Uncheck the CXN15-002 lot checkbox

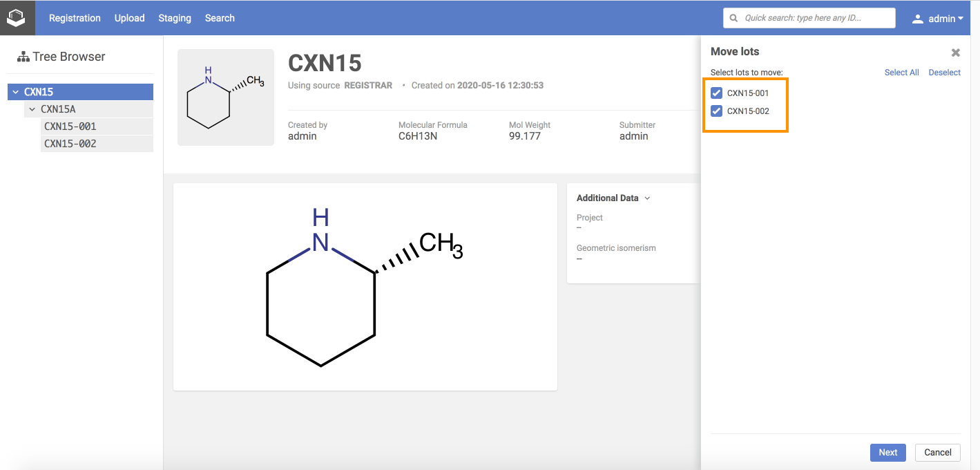[x=717, y=111]
